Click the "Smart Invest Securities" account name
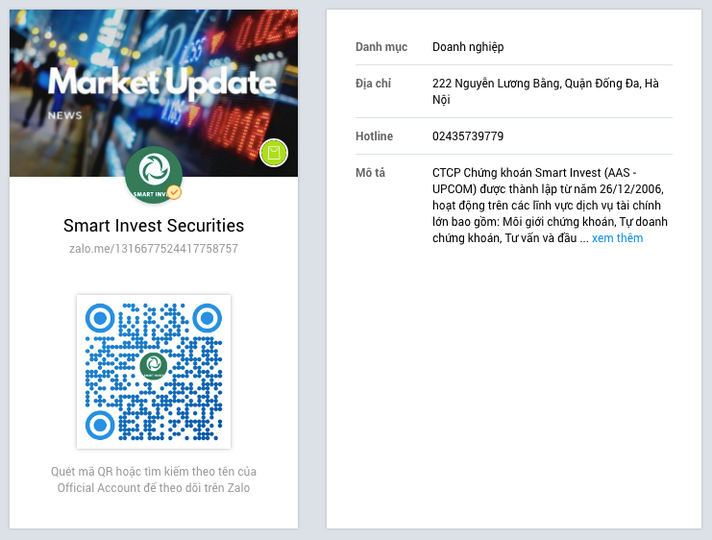 coord(153,226)
